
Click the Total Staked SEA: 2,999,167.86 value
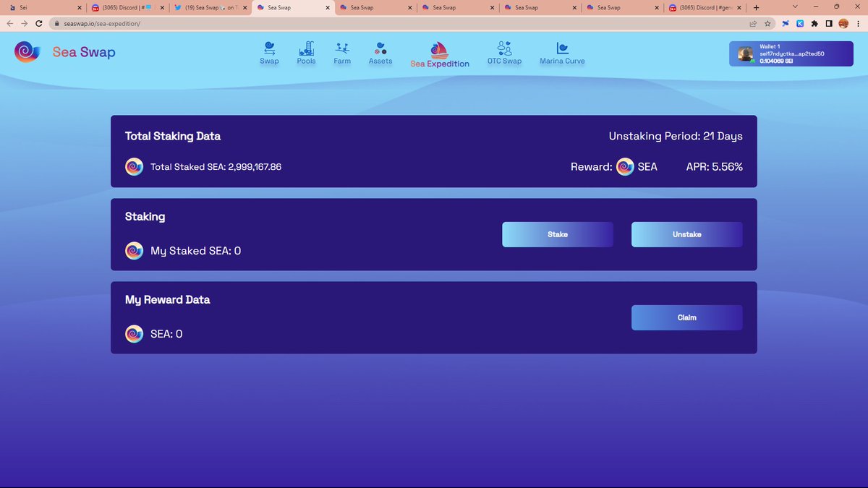point(216,167)
